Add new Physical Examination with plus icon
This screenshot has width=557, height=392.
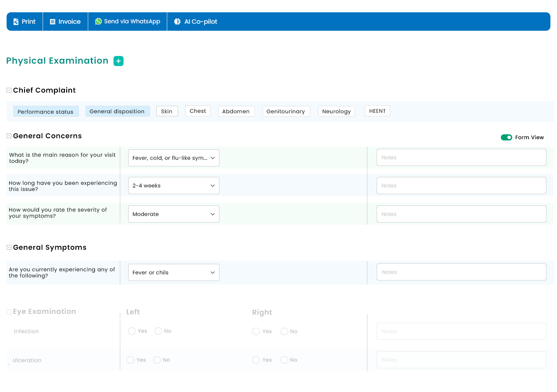tap(119, 61)
